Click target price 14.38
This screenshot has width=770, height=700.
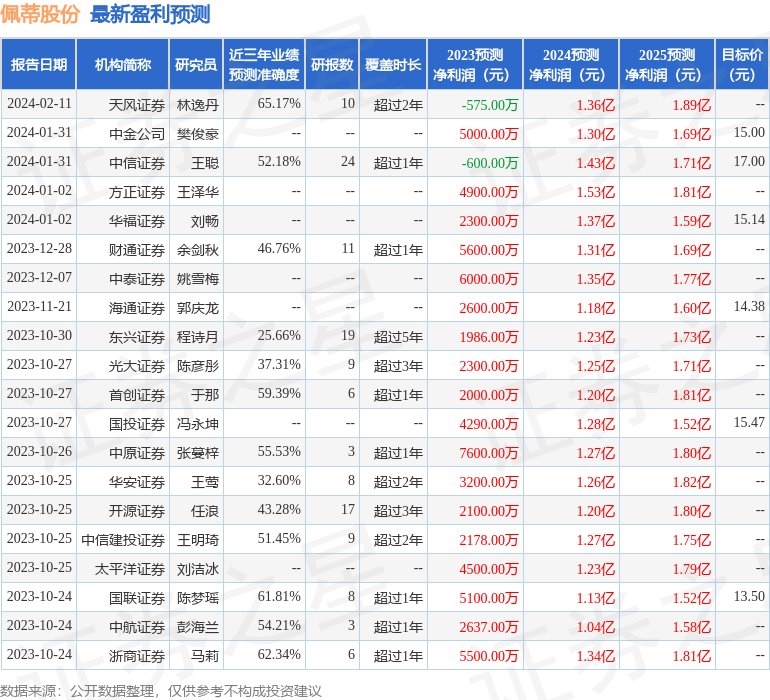tap(749, 307)
